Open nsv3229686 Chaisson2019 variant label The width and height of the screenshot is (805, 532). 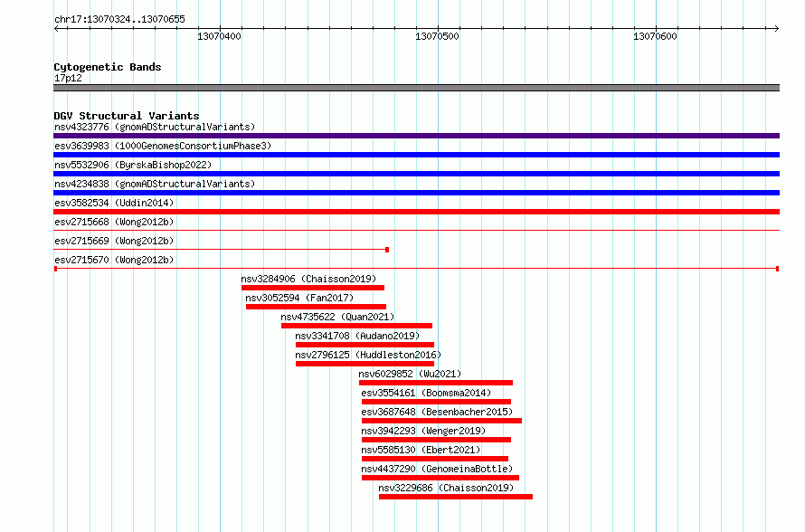[x=446, y=488]
